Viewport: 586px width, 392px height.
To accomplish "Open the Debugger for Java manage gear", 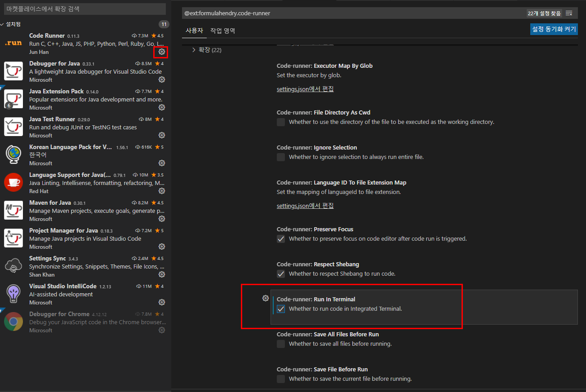I will pyautogui.click(x=162, y=79).
